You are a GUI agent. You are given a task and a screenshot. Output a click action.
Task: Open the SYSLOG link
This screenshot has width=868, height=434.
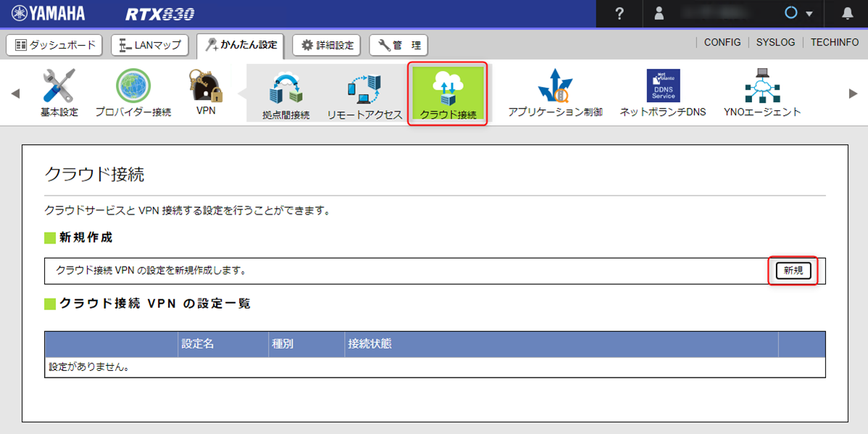775,43
